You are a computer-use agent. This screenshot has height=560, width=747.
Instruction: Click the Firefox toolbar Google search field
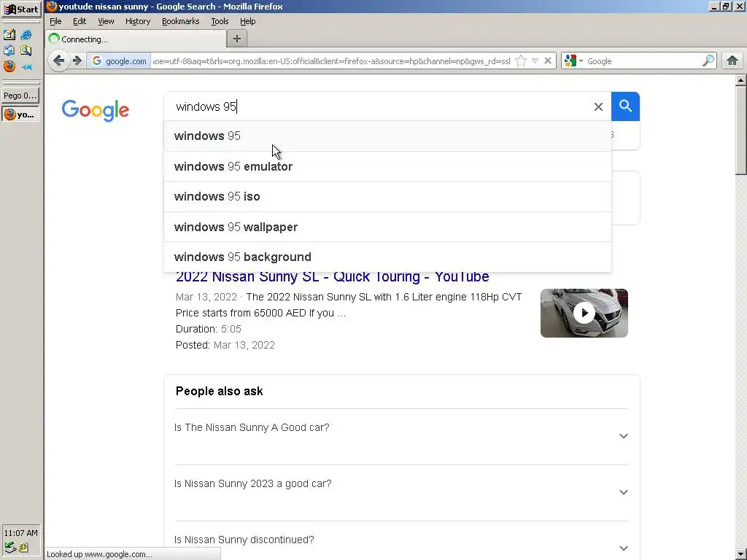click(x=643, y=61)
